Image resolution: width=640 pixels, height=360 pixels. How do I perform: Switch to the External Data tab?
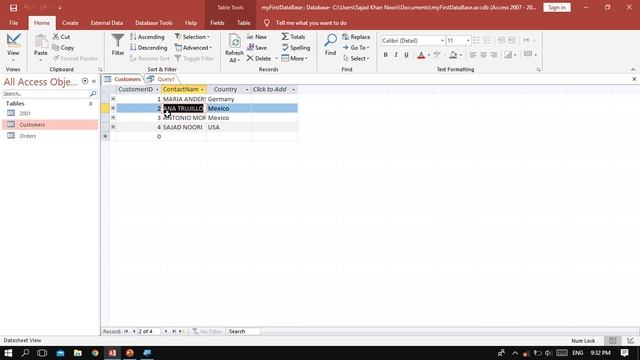[x=107, y=23]
